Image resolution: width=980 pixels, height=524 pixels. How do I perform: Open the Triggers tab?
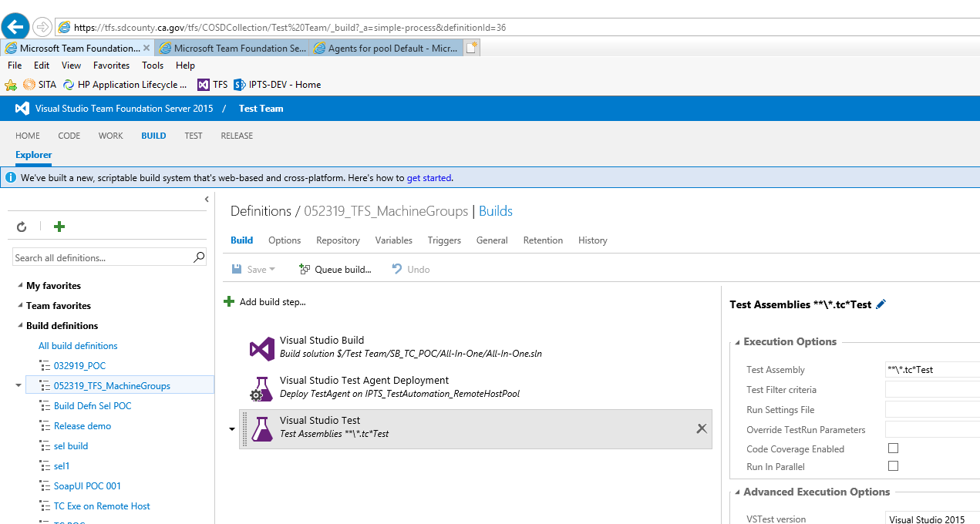pyautogui.click(x=444, y=240)
